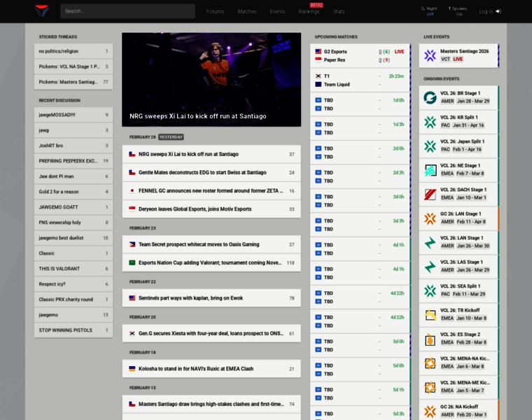Open VCL 26: KR Split 1 logo
This screenshot has height=420, width=532.
point(430,122)
